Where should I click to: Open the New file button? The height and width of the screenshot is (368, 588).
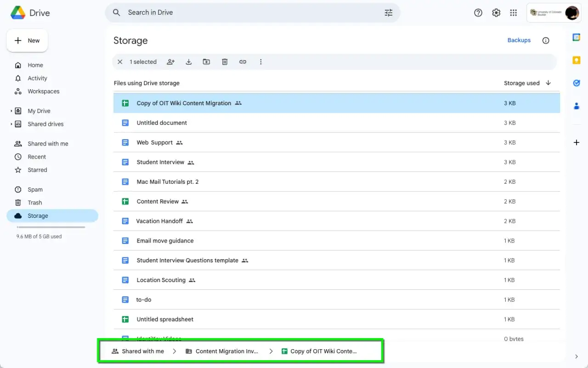click(x=27, y=40)
